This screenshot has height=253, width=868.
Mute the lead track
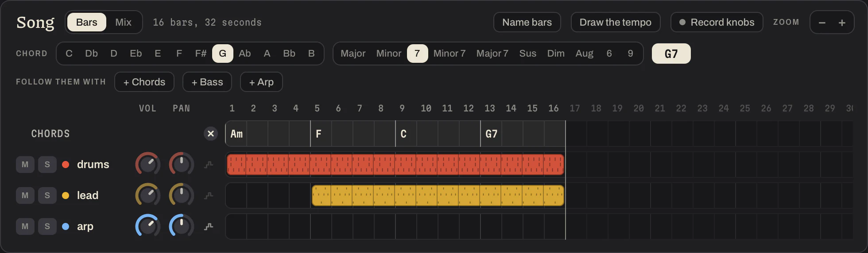click(25, 195)
